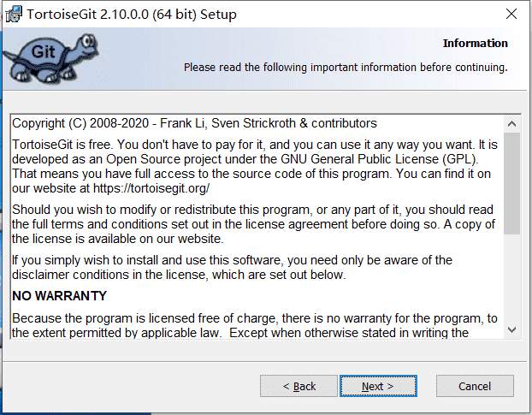Click the paragraph starting 'Because the program is licensed'
This screenshot has width=532, height=415.
click(255, 325)
